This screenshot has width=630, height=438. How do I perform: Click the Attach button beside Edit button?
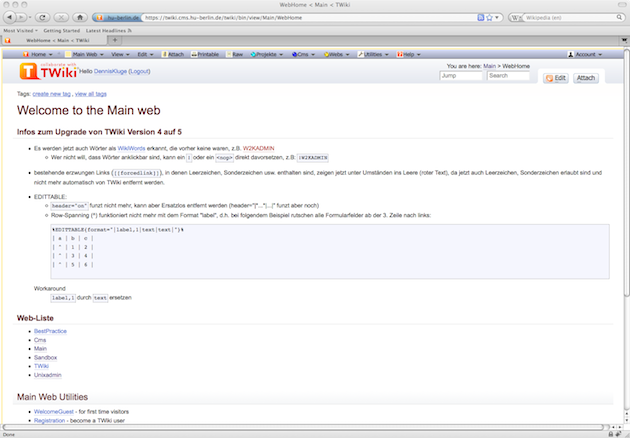[x=586, y=78]
